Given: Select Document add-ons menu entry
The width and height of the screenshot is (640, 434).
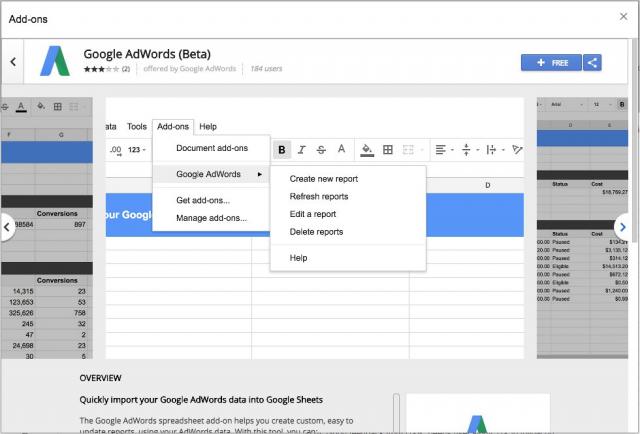Looking at the screenshot, I should [211, 148].
